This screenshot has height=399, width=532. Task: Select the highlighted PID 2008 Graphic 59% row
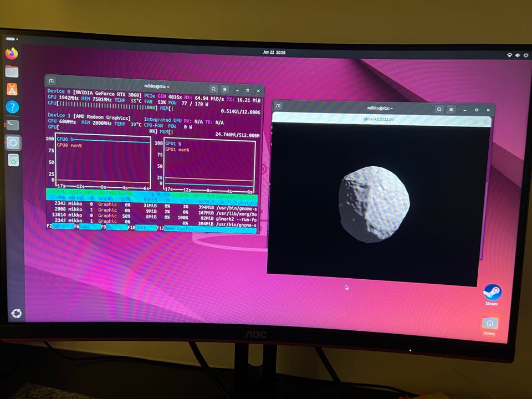152,199
